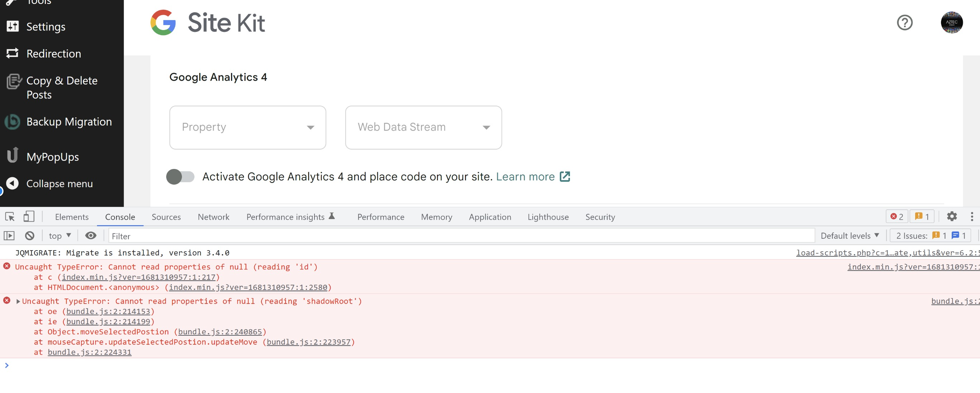Image resolution: width=980 pixels, height=393 pixels.
Task: Select the Inspect element tool
Action: (x=10, y=216)
